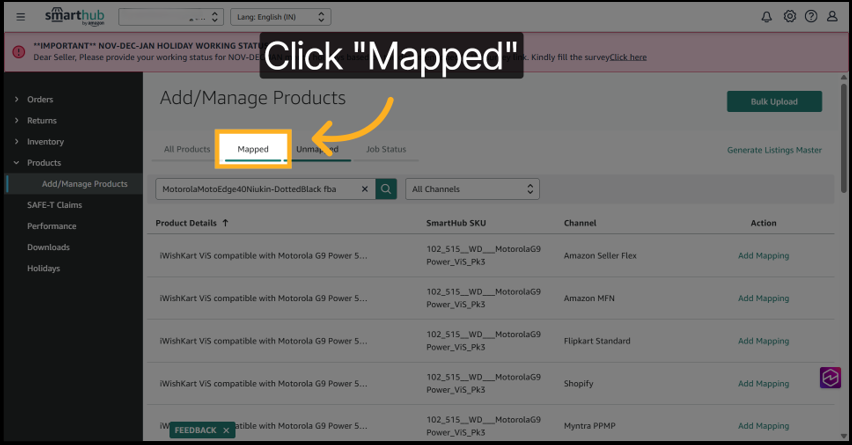Open settings gear icon
Image resolution: width=852 pixels, height=445 pixels.
pos(789,17)
